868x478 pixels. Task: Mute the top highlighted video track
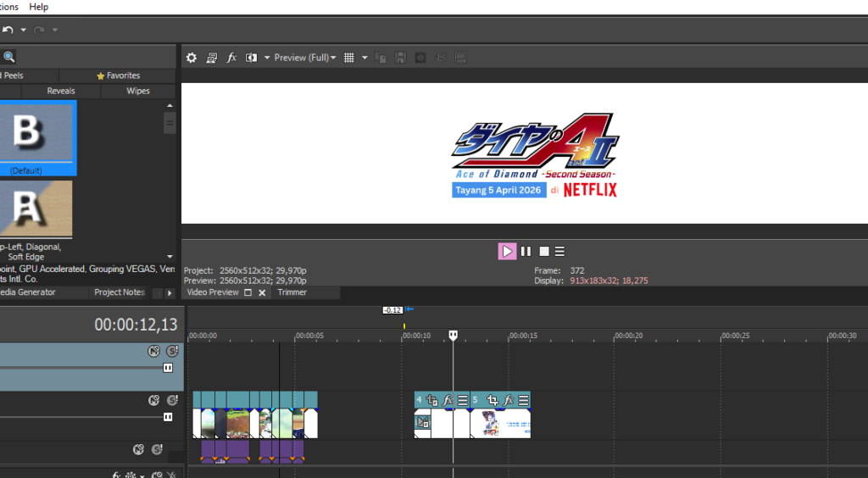153,351
